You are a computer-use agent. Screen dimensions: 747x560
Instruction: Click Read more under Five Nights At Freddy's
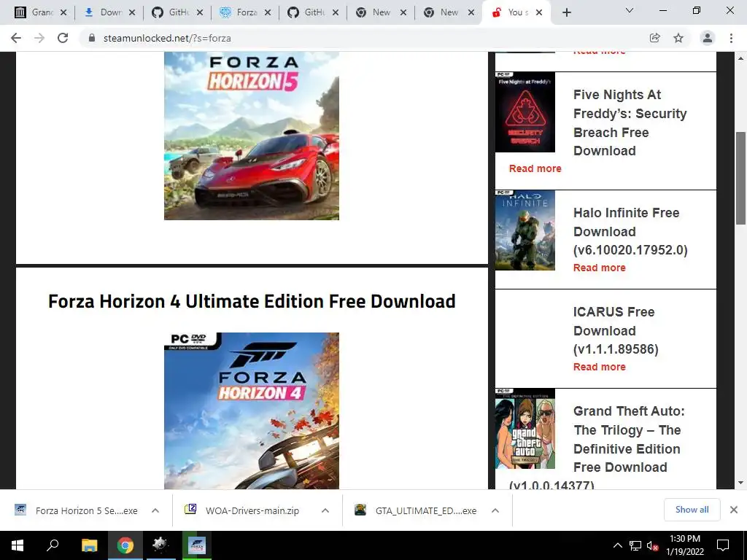click(x=535, y=168)
